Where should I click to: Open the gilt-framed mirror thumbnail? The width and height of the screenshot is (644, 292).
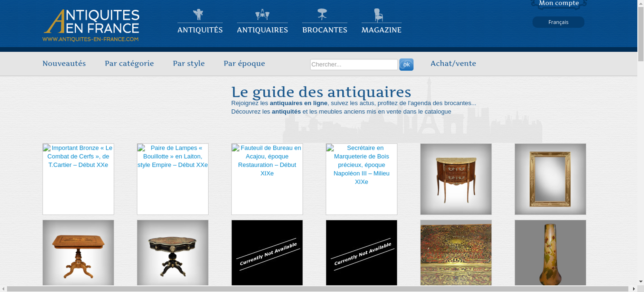coord(550,179)
